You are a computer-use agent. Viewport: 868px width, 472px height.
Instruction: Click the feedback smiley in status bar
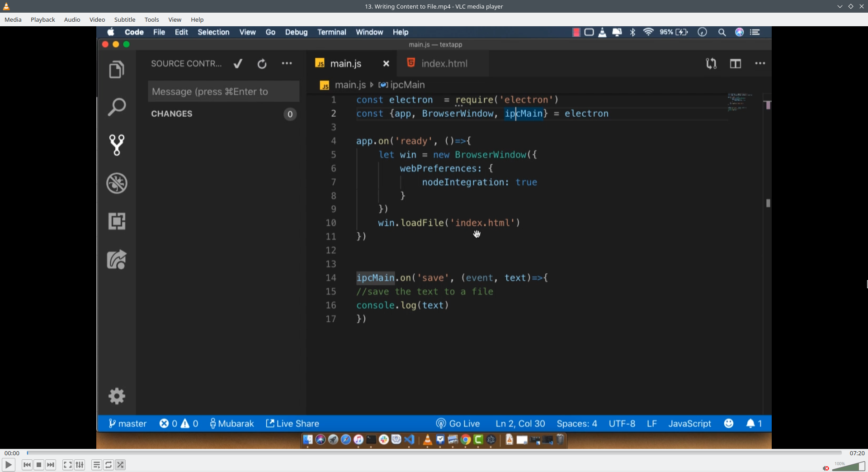click(x=729, y=423)
